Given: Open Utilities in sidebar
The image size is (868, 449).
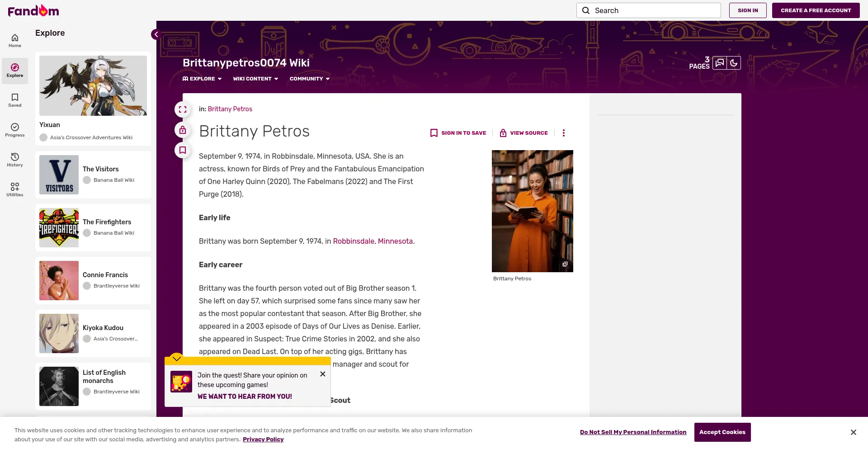Looking at the screenshot, I should [15, 190].
